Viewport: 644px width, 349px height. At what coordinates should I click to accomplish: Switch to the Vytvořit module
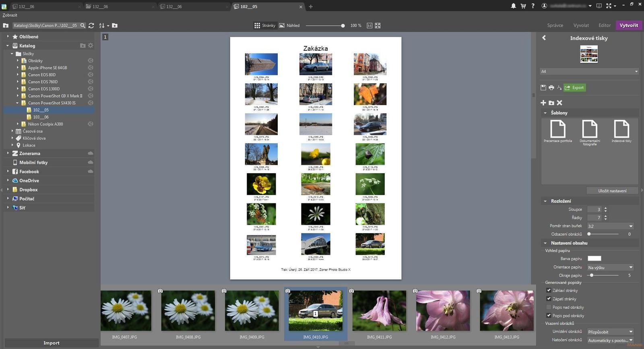coord(629,25)
